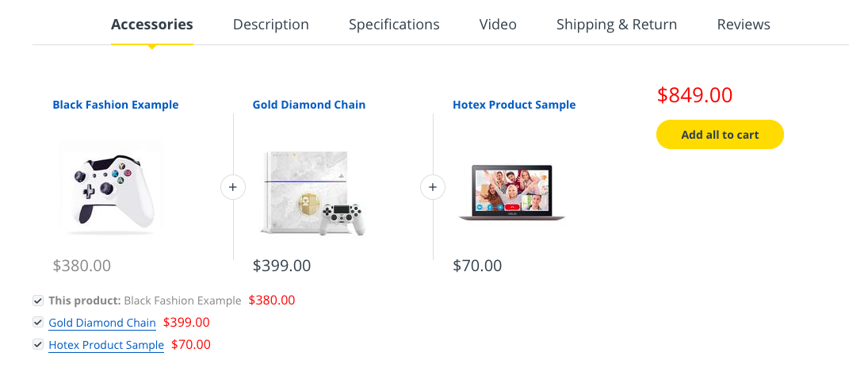Viewport: 868px width, 379px height.
Task: Open the PlayStation console product image
Action: (311, 192)
